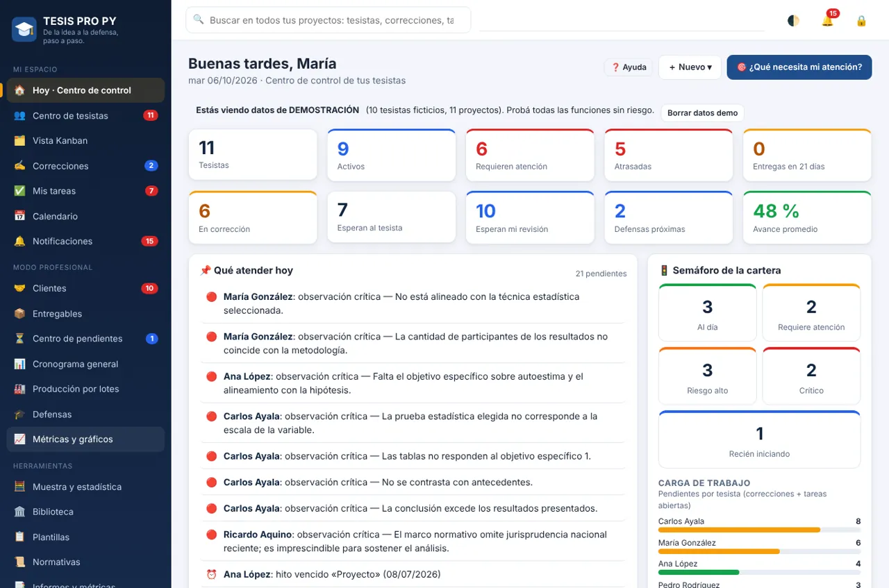889x588 pixels.
Task: Click the Defensas graduation cap icon
Action: click(19, 414)
